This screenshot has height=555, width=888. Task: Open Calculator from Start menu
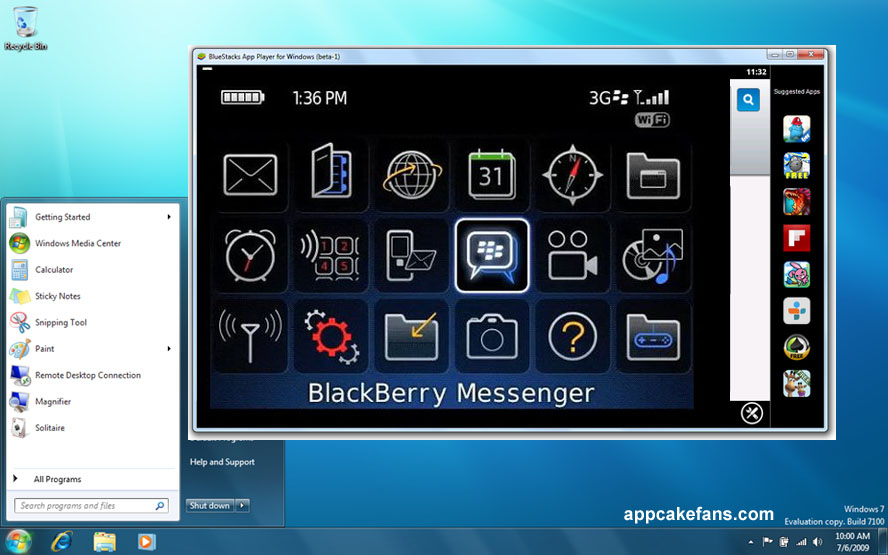coord(91,270)
